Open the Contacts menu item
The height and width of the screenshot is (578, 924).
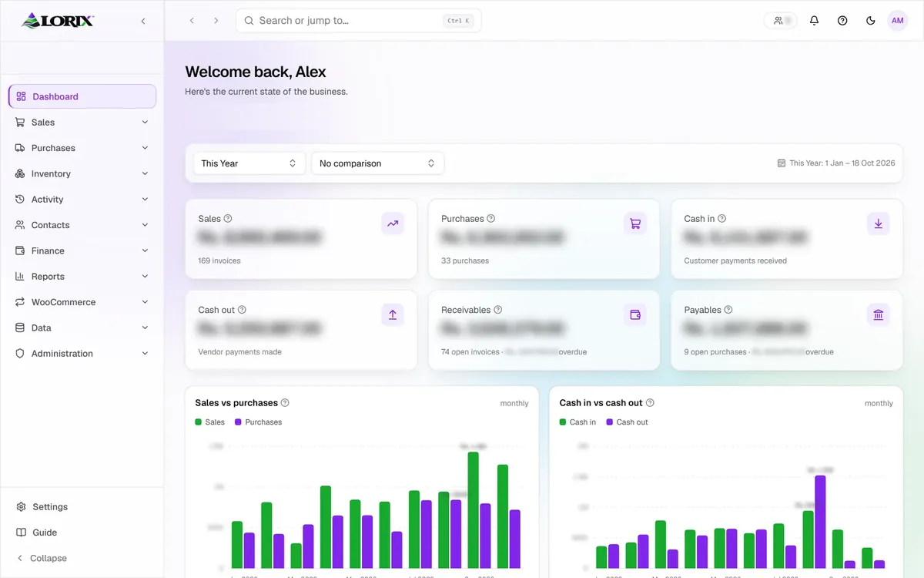point(82,225)
